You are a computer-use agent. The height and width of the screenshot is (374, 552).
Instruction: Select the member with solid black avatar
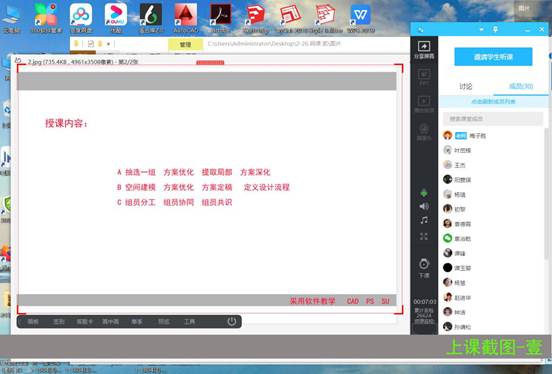493,268
